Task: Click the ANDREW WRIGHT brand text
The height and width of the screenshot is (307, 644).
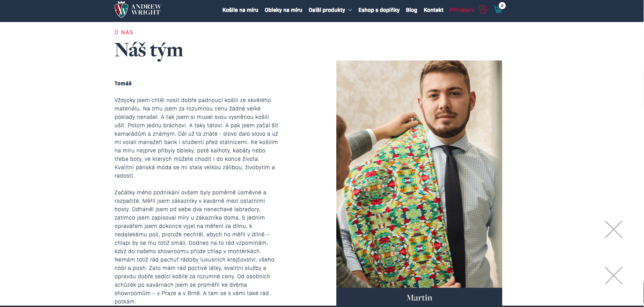Action: (146, 9)
